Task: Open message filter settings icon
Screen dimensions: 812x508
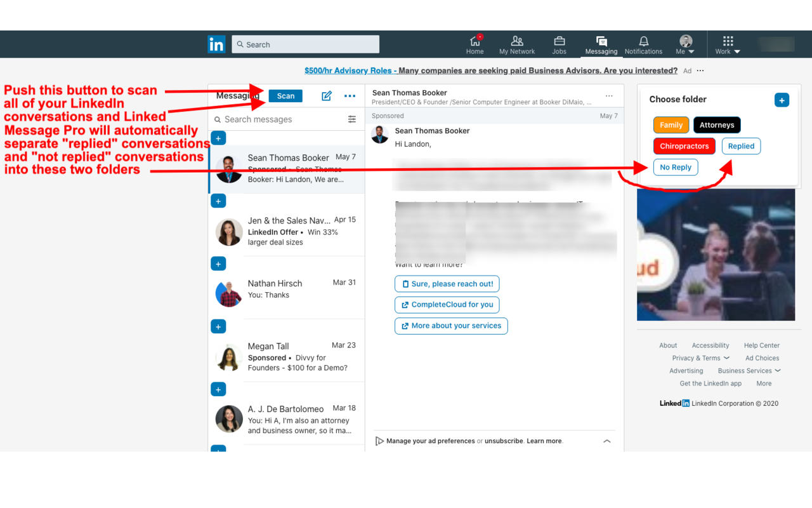Action: 352,119
